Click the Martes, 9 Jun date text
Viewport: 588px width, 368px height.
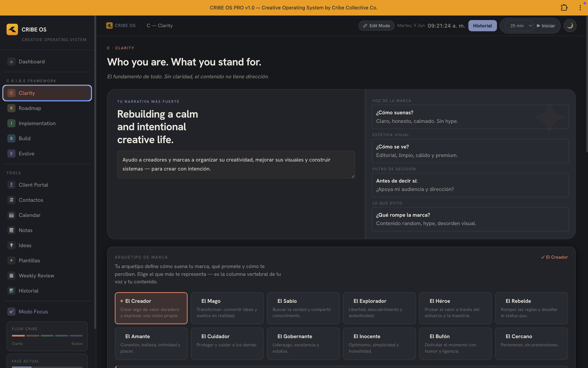pos(411,26)
